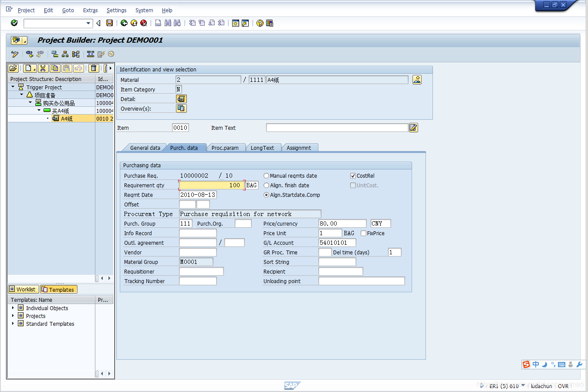Click the green Enter checkmark icon
Viewport: 588px width, 392px height.
click(14, 23)
